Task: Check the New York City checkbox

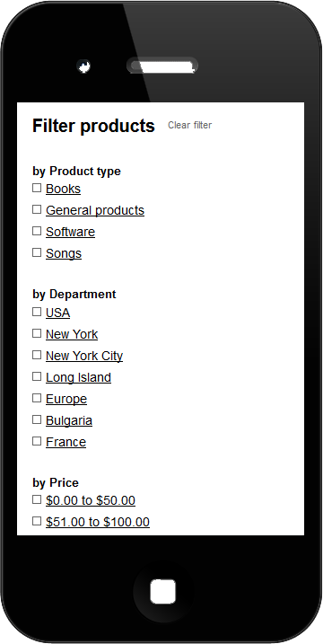Action: 37,355
